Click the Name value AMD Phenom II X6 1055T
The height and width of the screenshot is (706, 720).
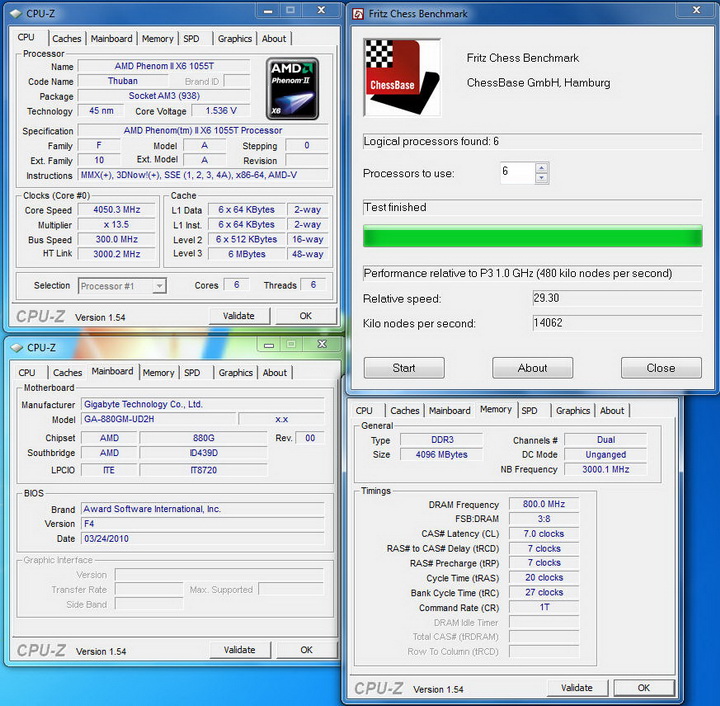(x=164, y=66)
